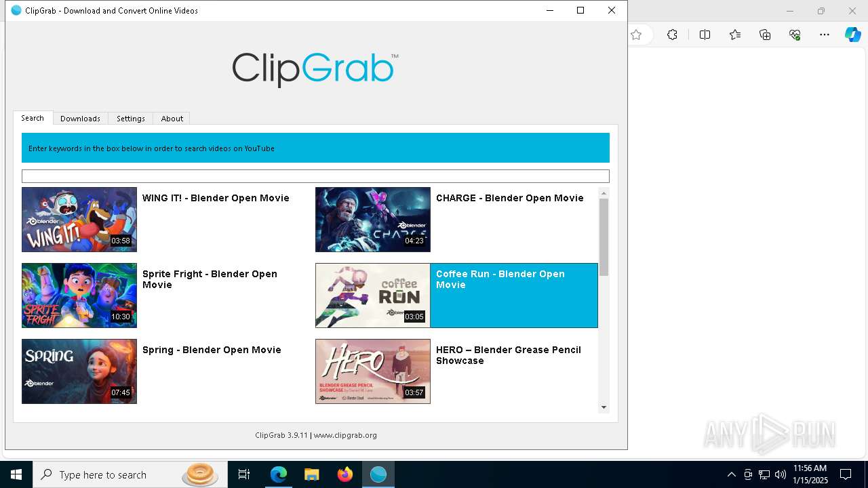868x488 pixels.
Task: Launch Firefox from the taskbar
Action: tap(345, 474)
